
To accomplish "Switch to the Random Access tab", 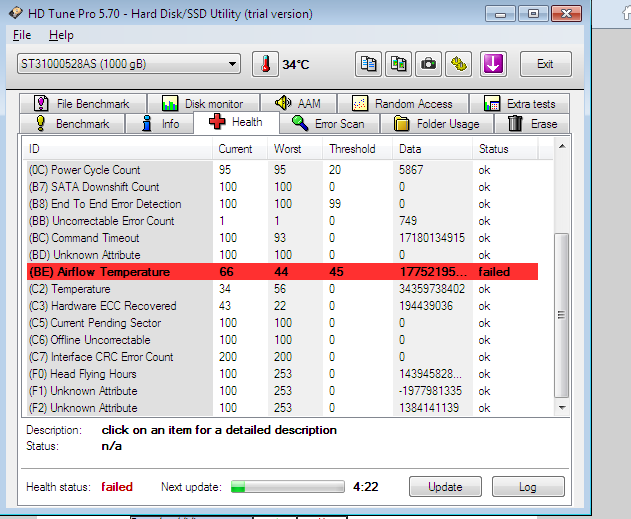I will [403, 104].
